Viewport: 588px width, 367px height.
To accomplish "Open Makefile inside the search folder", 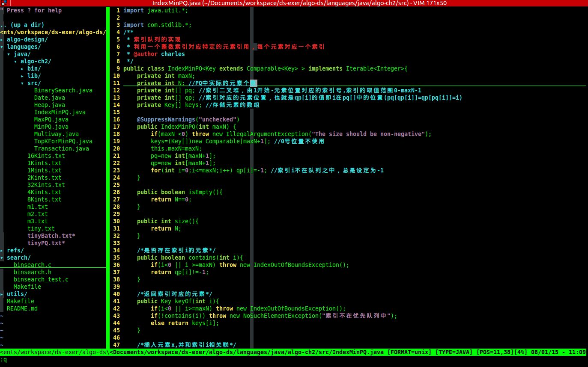I will pyautogui.click(x=27, y=287).
